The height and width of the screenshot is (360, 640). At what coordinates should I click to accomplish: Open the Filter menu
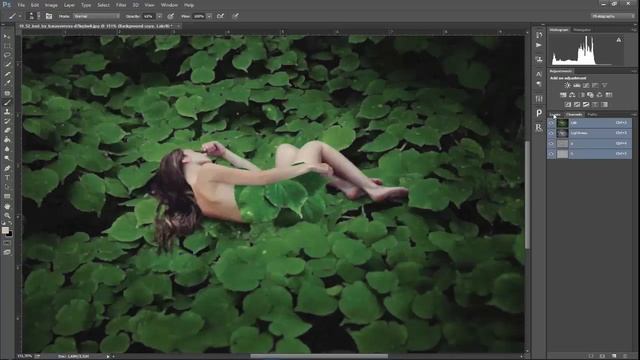coord(121,5)
